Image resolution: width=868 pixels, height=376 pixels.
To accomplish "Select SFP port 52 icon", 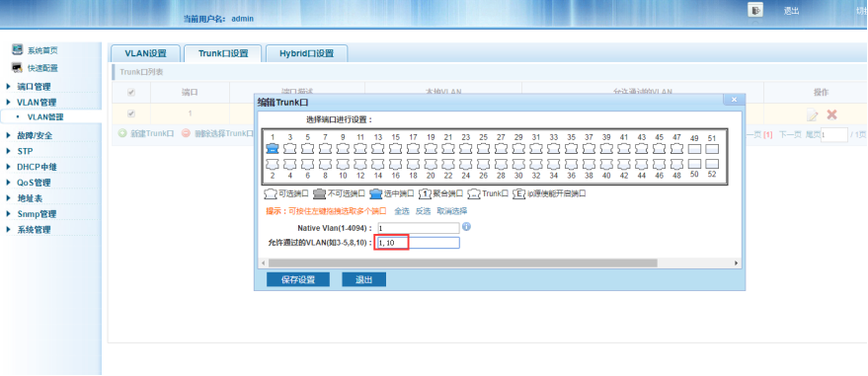I will (x=712, y=164).
